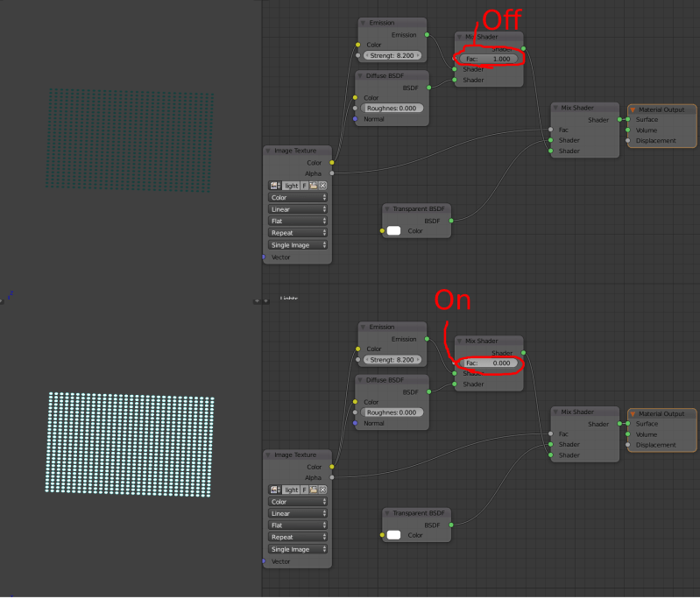Click 'Material Output' title of upper node
The height and width of the screenshot is (599, 700).
pos(661,109)
